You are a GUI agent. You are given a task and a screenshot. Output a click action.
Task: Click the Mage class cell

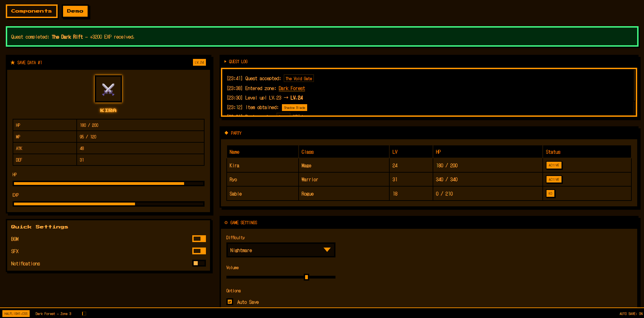tap(344, 165)
